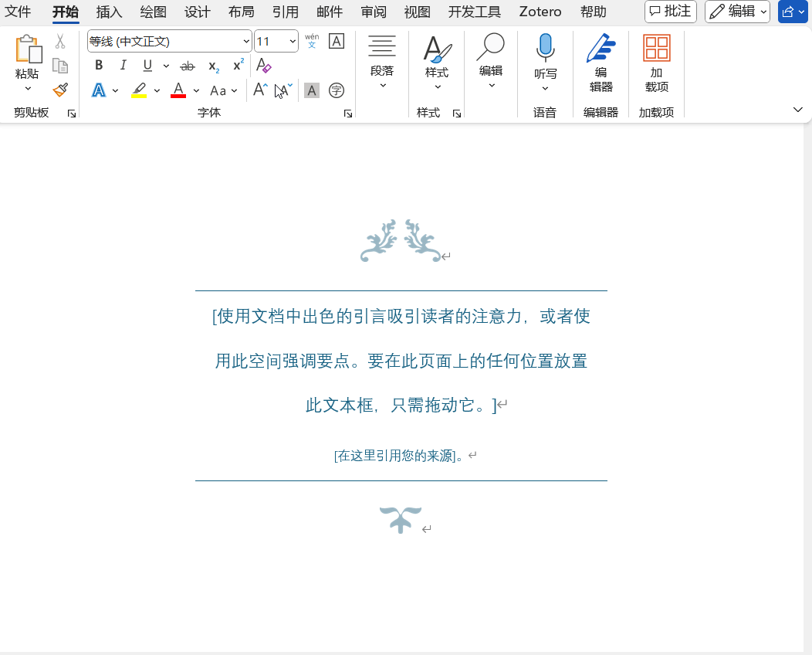Toggle the character border around selected text

point(336,42)
